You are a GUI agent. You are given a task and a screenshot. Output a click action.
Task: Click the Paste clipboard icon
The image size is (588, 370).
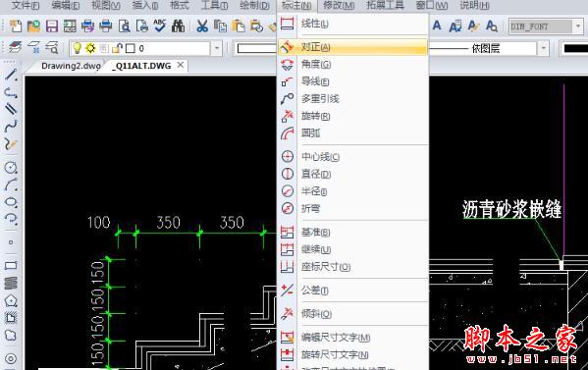[239, 26]
